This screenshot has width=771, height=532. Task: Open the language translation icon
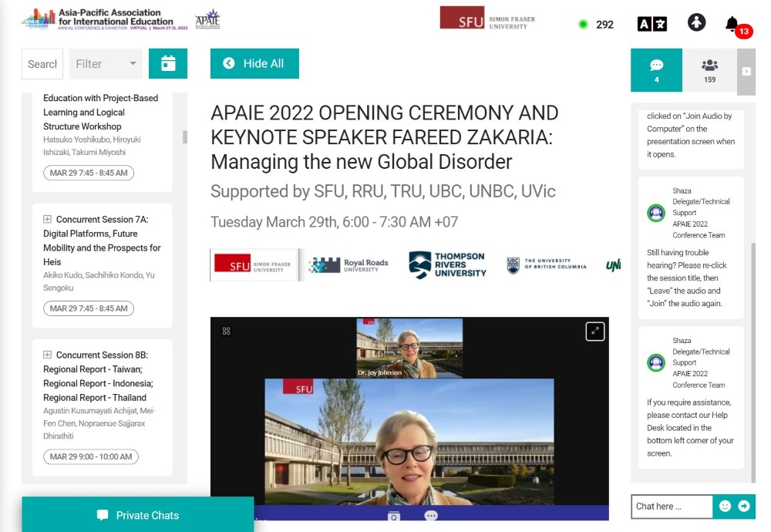[x=651, y=24]
